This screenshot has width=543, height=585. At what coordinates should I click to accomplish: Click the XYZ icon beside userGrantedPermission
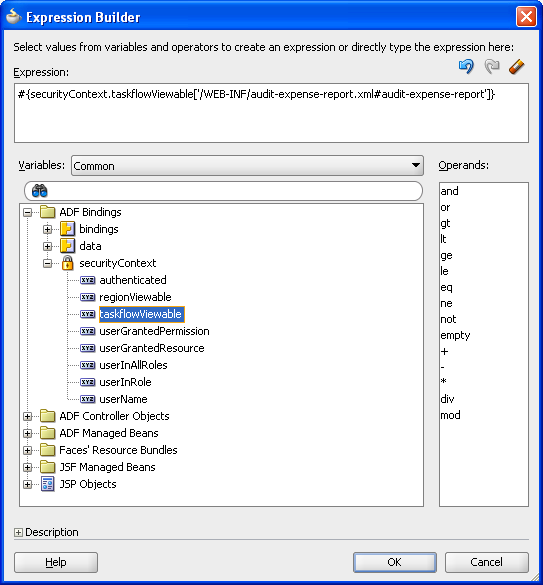[x=88, y=331]
